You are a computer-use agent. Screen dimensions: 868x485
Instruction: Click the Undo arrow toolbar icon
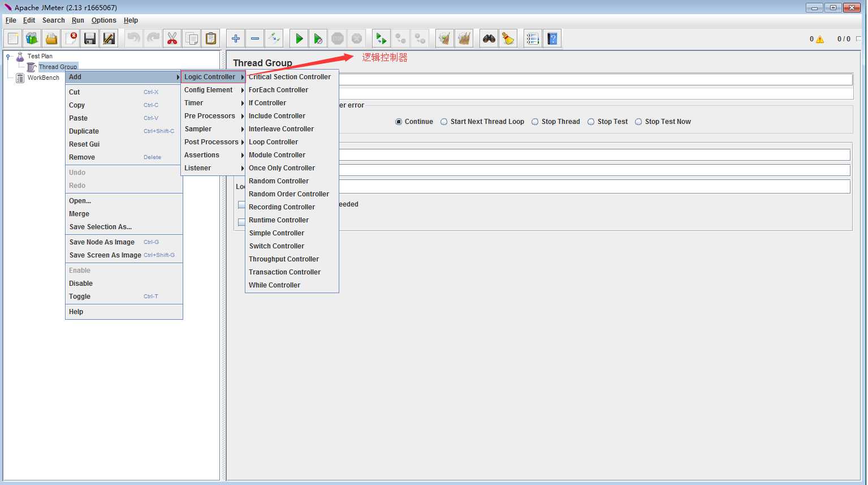(x=134, y=38)
